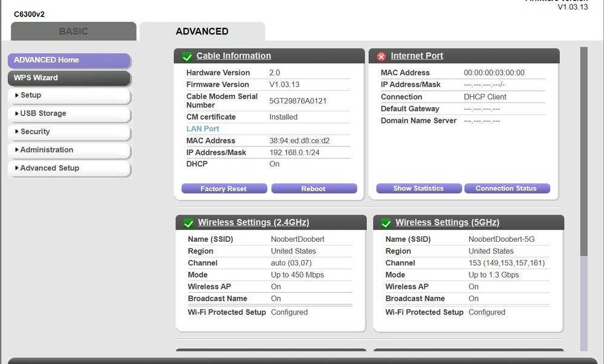Image resolution: width=604 pixels, height=364 pixels.
Task: Expand the USB Storage section
Action: click(41, 114)
